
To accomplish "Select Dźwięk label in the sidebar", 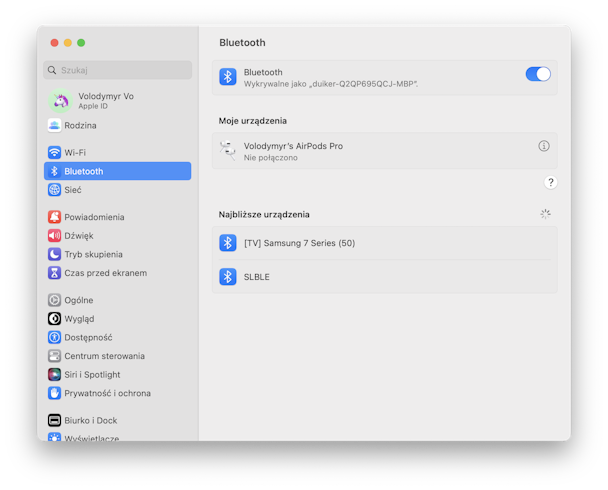I will pyautogui.click(x=79, y=236).
